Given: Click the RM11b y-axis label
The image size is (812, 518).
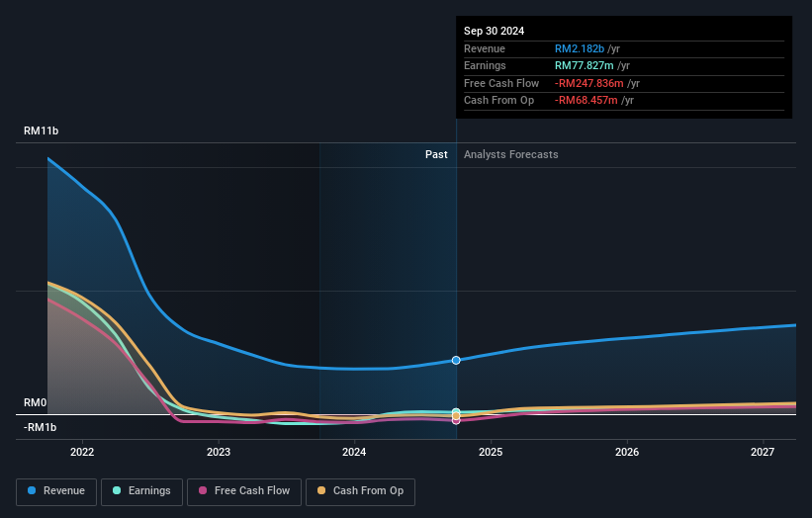Looking at the screenshot, I should coord(41,130).
